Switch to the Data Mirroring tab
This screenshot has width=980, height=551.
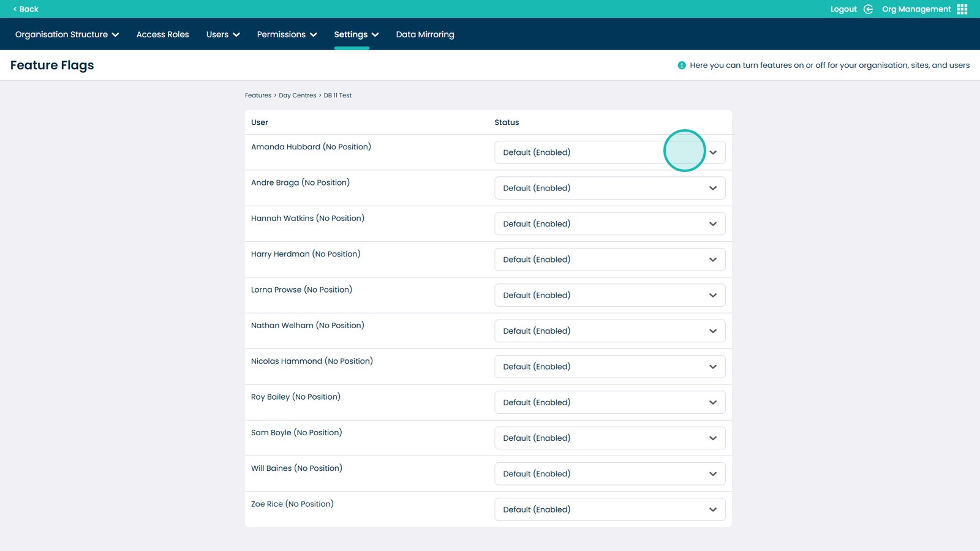coord(425,34)
